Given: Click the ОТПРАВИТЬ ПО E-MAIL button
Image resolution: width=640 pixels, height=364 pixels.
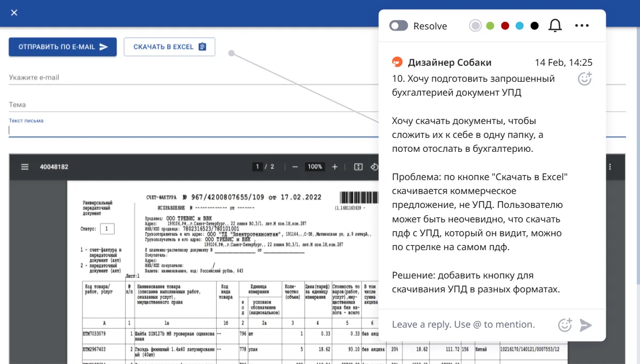Looking at the screenshot, I should (62, 47).
